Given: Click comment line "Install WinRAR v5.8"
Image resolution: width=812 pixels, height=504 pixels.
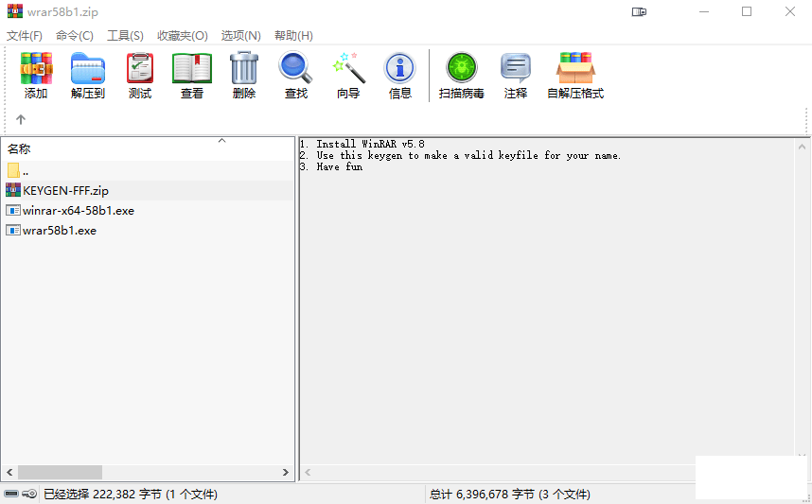Looking at the screenshot, I should (362, 144).
